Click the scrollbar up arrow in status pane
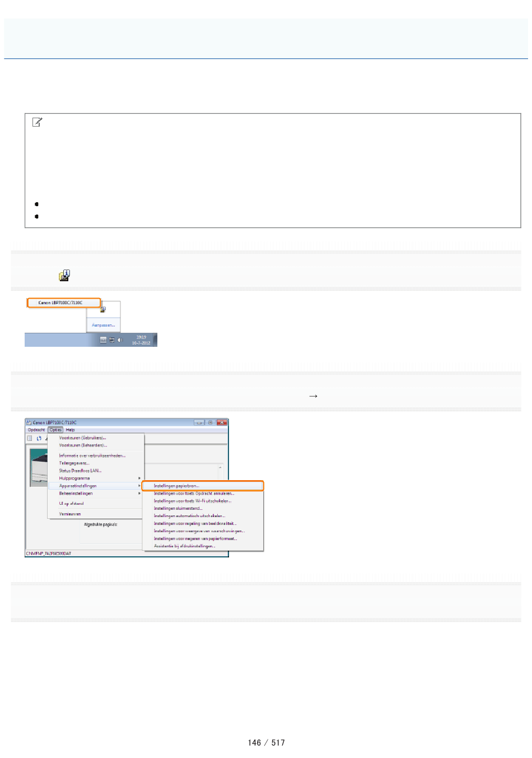This screenshot has height=758, width=532. point(220,467)
